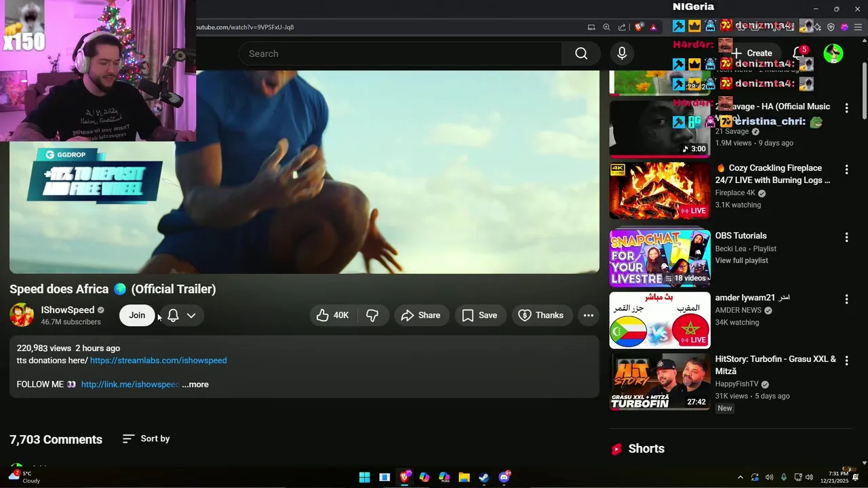Click Join channel membership button
Viewport: 868px width, 488px height.
click(137, 315)
